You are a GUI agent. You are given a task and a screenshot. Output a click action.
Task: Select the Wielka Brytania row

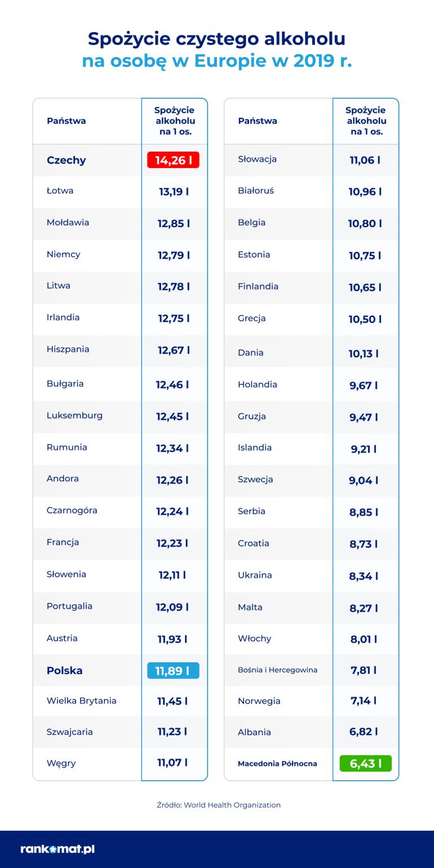(x=120, y=701)
